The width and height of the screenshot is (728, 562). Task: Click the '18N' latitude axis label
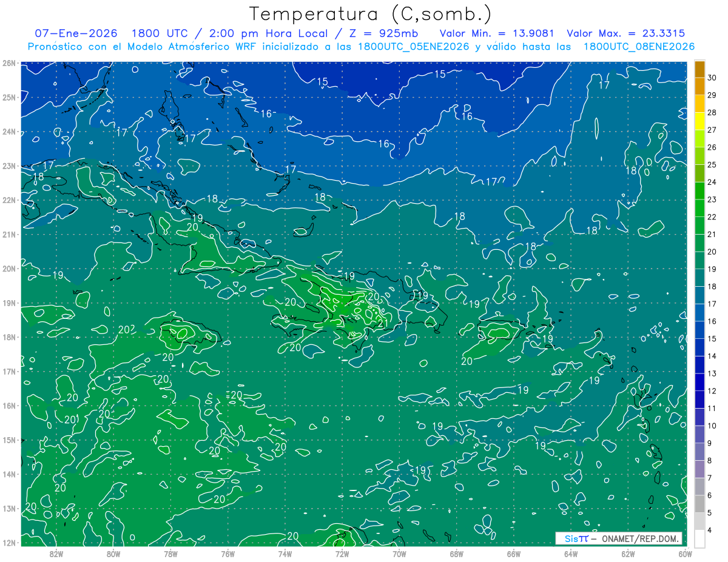click(x=8, y=337)
